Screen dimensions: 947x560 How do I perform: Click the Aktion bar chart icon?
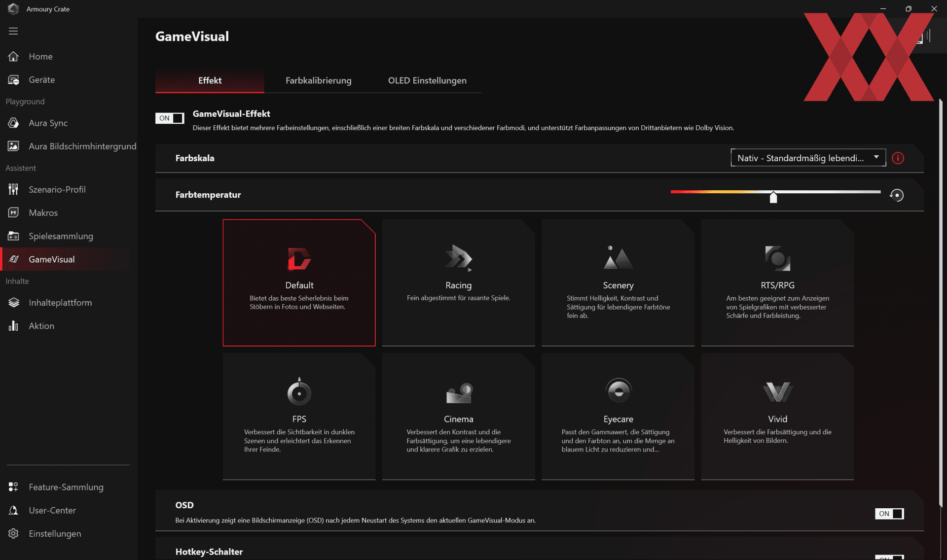[13, 326]
